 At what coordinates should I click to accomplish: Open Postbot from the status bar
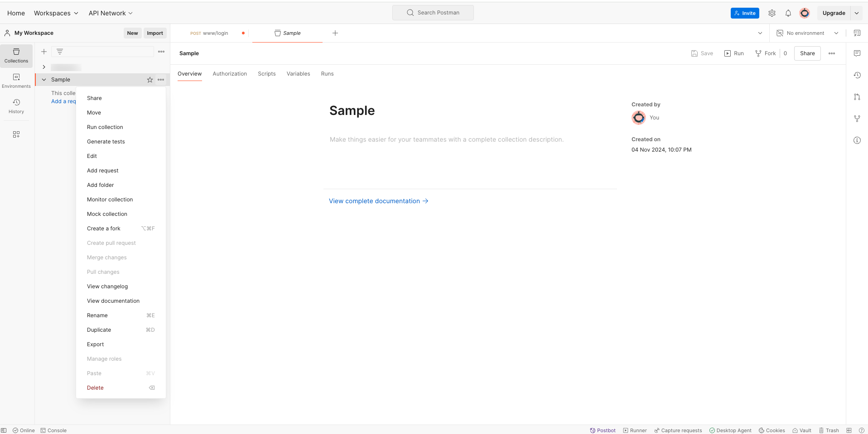[x=603, y=430]
